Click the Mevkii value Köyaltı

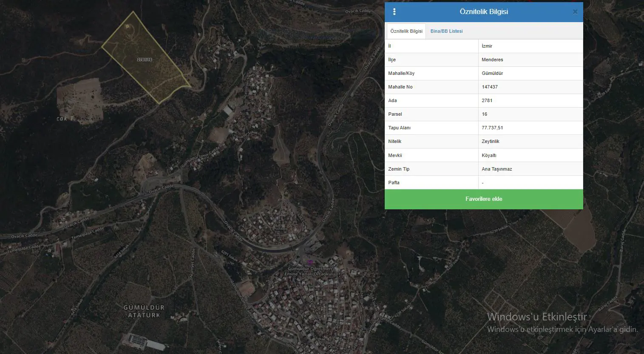[x=489, y=155]
